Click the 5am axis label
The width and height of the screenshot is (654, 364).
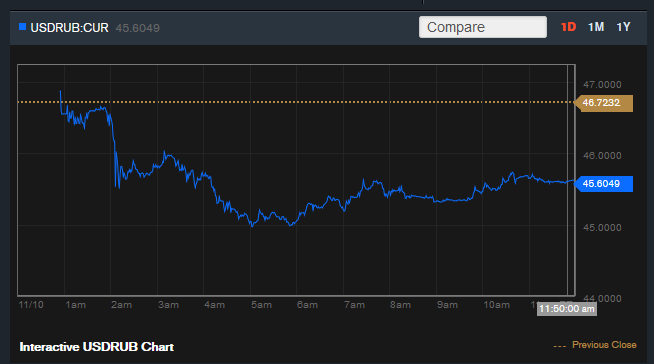coord(262,305)
